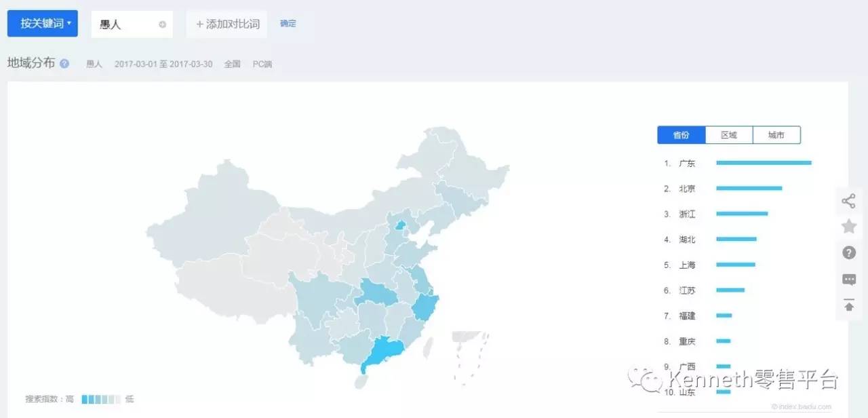Open the 按关键词 dropdown

pos(43,24)
